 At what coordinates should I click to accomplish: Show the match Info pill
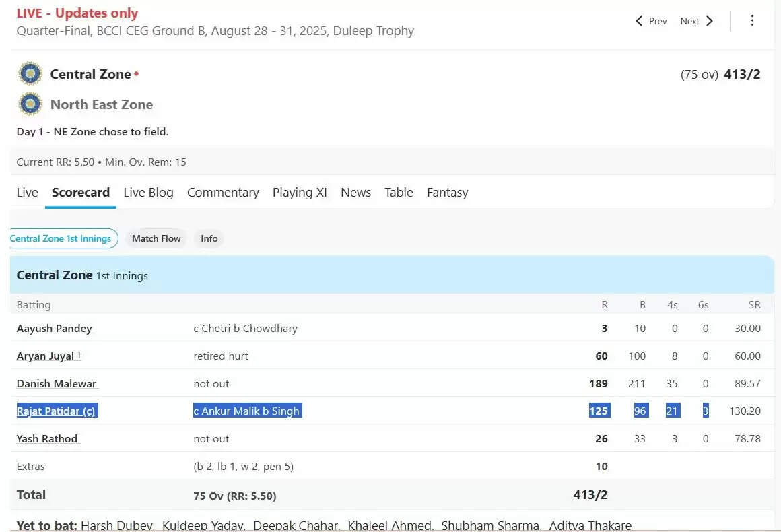(x=209, y=238)
